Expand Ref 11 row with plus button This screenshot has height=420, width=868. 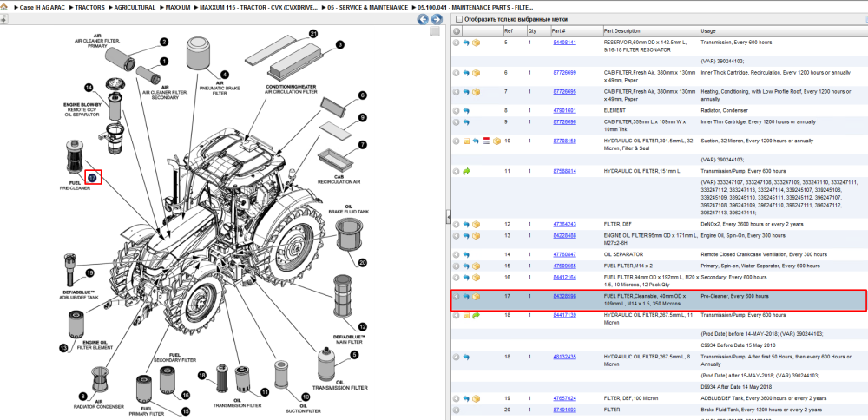tap(457, 172)
